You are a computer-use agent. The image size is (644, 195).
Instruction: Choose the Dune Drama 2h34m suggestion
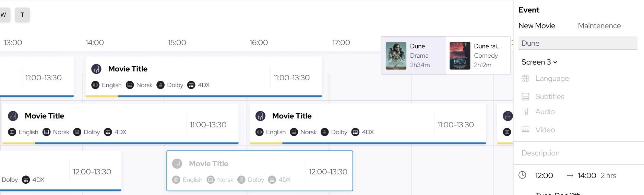(x=414, y=56)
